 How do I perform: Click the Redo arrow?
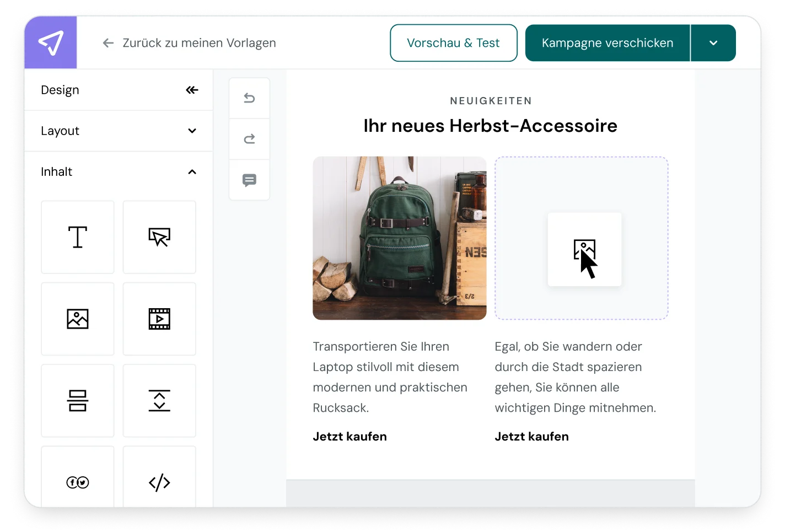coord(249,139)
